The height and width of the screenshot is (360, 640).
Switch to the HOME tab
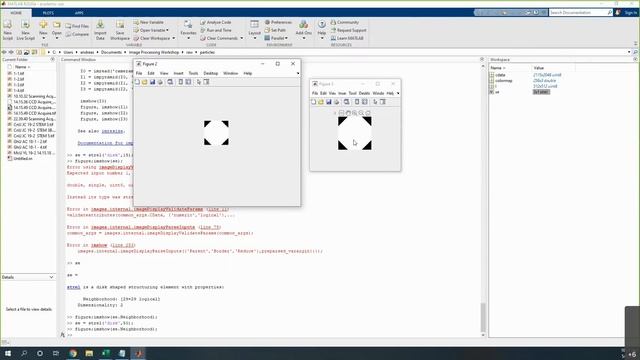pos(16,13)
